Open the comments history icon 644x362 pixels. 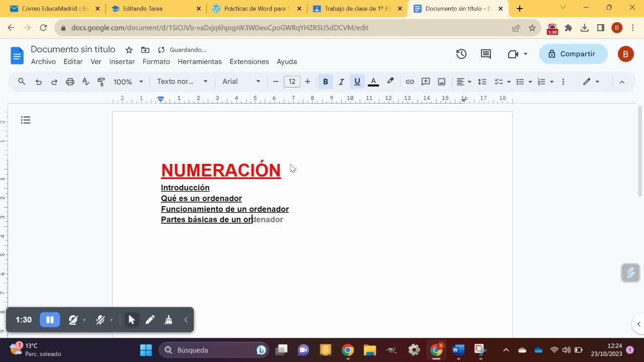(x=486, y=54)
